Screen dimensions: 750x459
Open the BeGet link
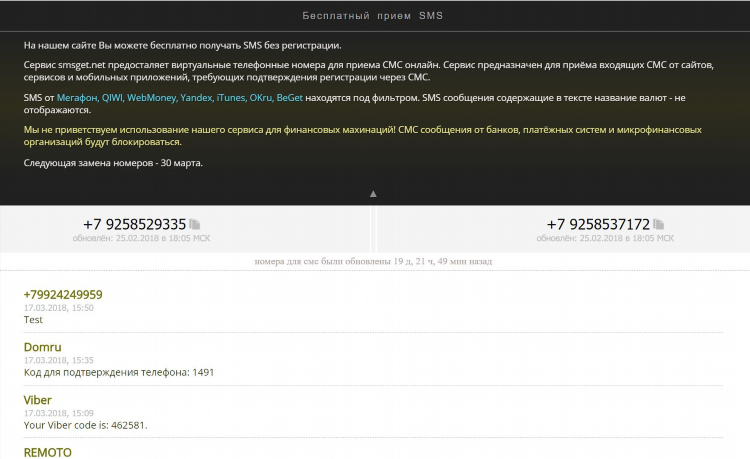[290, 98]
